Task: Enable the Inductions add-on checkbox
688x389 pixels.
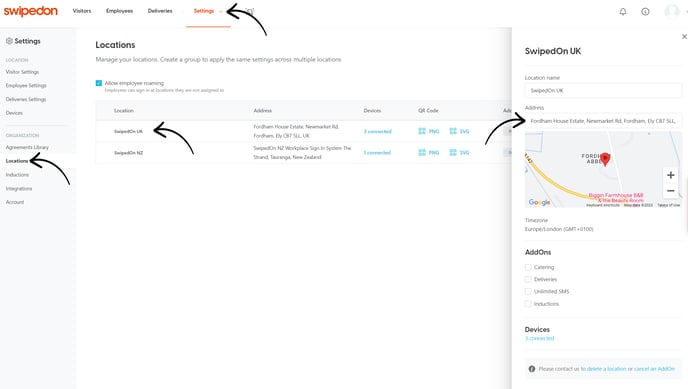Action: (x=528, y=304)
